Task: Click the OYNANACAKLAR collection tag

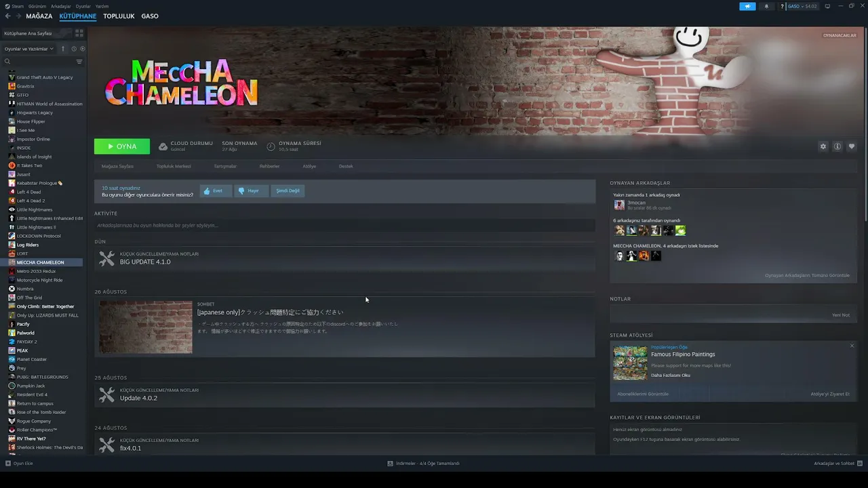Action: click(840, 35)
